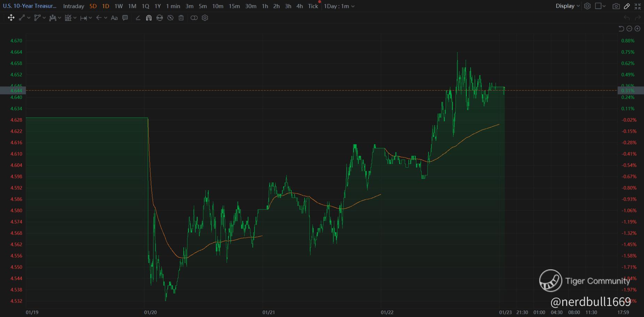Toggle hide all drawings eye icon
This screenshot has width=644, height=317.
(170, 18)
